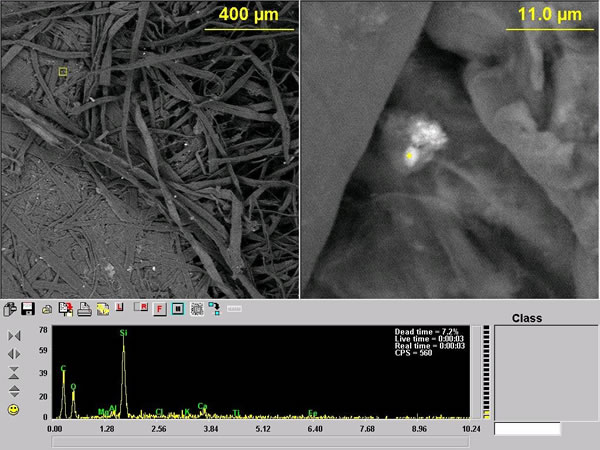Click the copy documents icon
Viewport: 600px width, 450px height.
(x=66, y=309)
